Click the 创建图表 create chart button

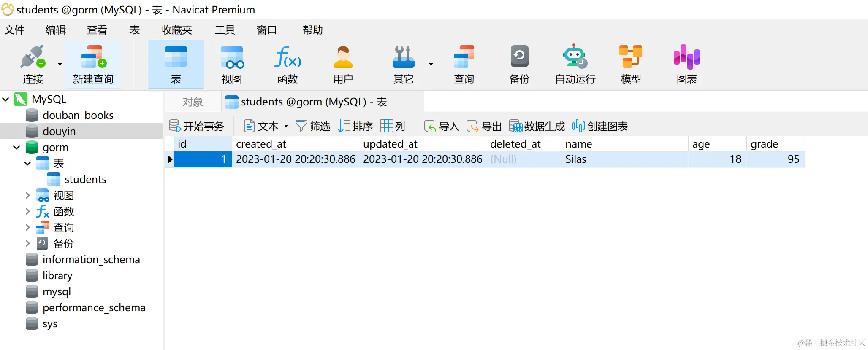click(x=600, y=126)
